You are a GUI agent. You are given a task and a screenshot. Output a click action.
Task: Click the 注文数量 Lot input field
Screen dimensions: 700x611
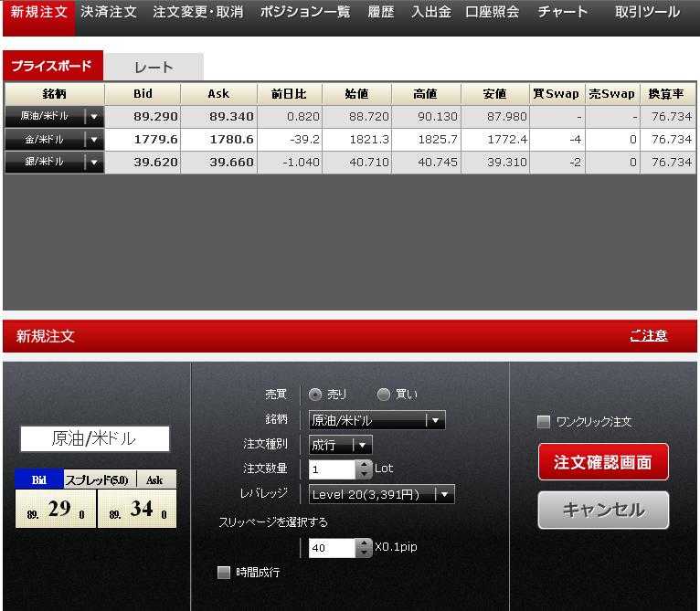point(332,469)
